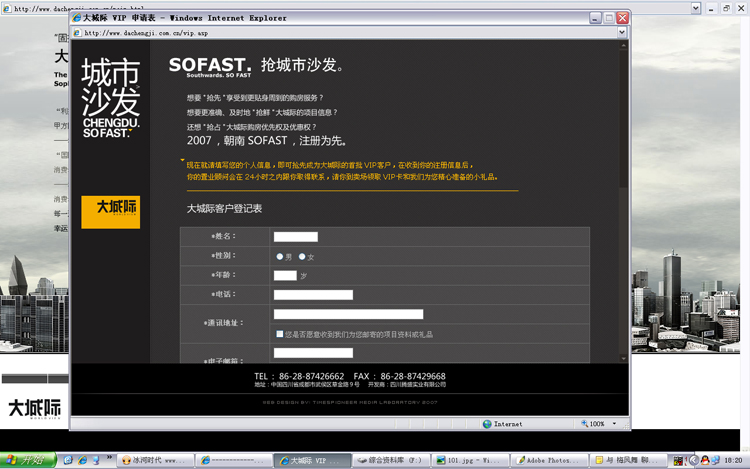
Task: Click the TEL 86-28-87426662 text
Action: pyautogui.click(x=299, y=376)
